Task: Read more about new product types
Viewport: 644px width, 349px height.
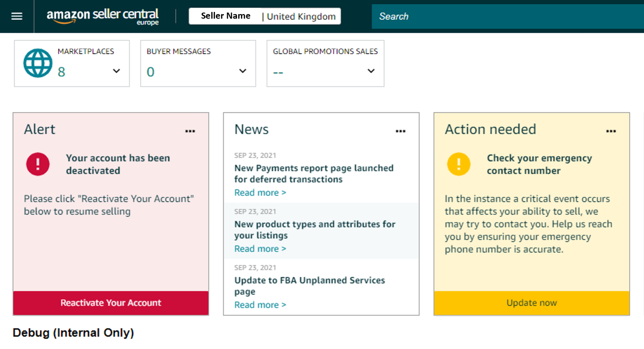Action: click(260, 249)
